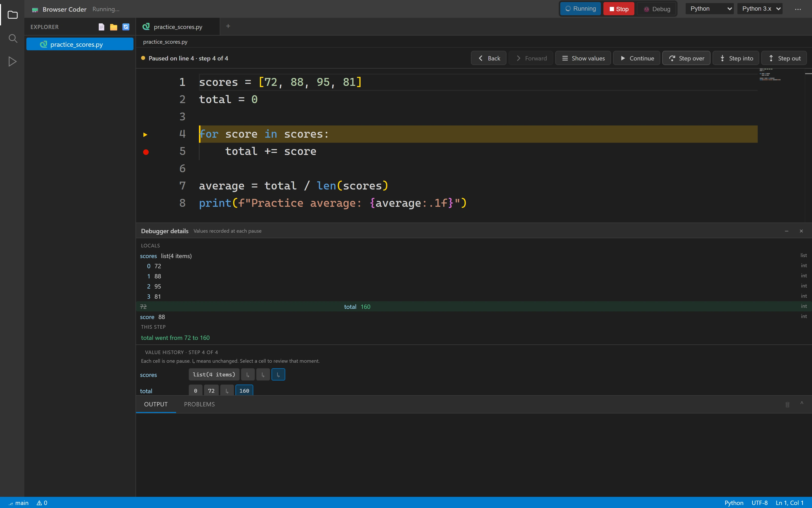
Task: Select the OUTPUT tab
Action: pos(156,404)
